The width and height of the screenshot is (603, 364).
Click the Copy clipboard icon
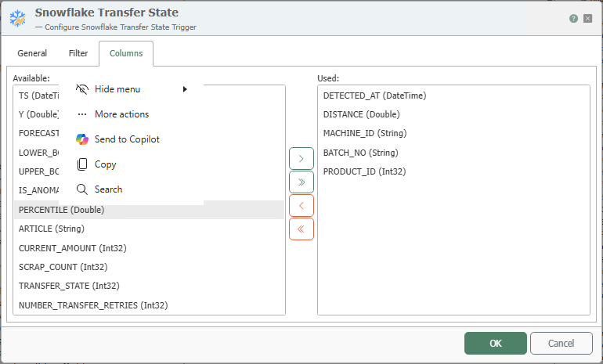[82, 164]
